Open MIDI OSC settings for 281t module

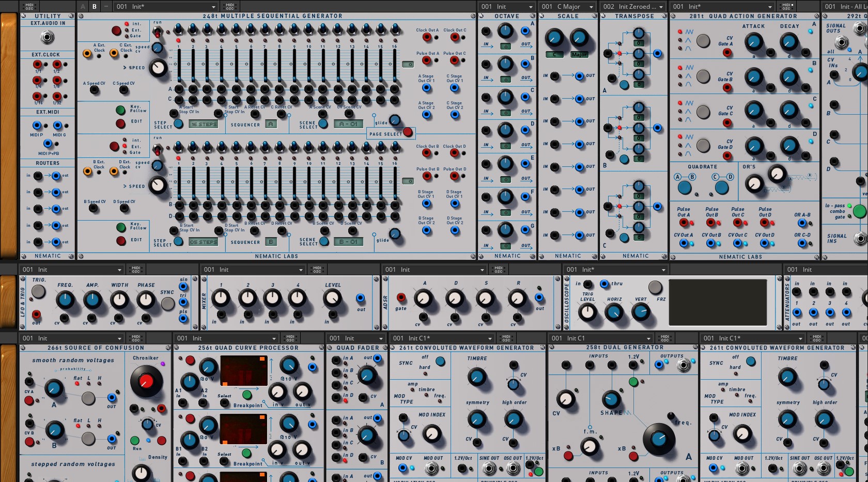787,7
